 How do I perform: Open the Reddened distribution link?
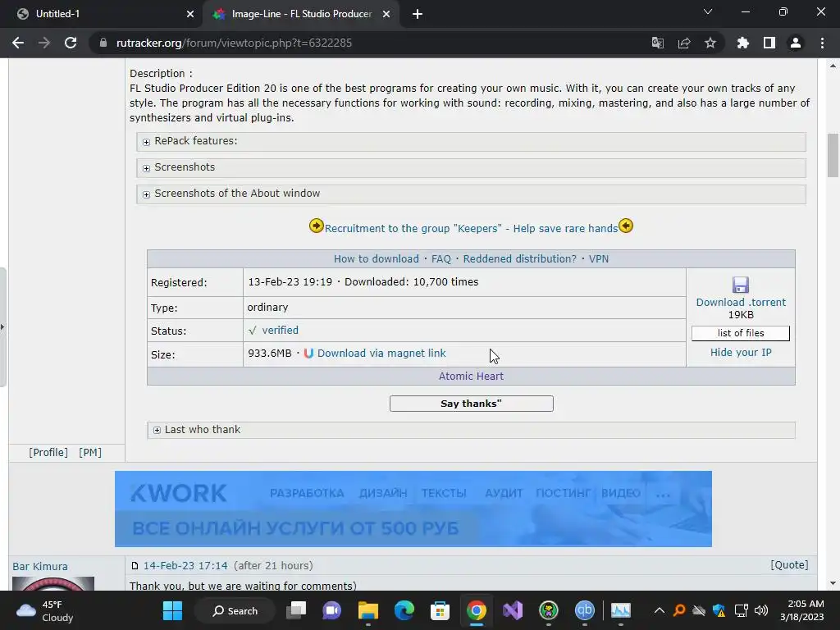[519, 258]
